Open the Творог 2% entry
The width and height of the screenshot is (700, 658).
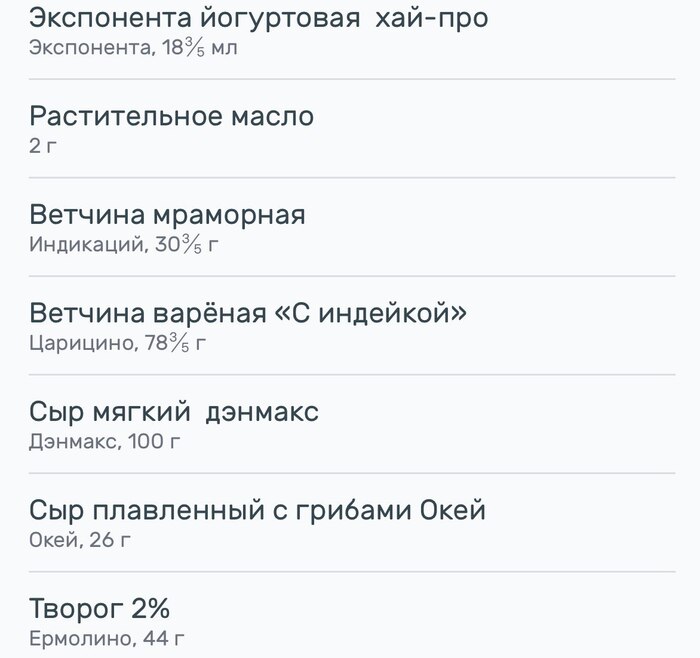(x=352, y=615)
